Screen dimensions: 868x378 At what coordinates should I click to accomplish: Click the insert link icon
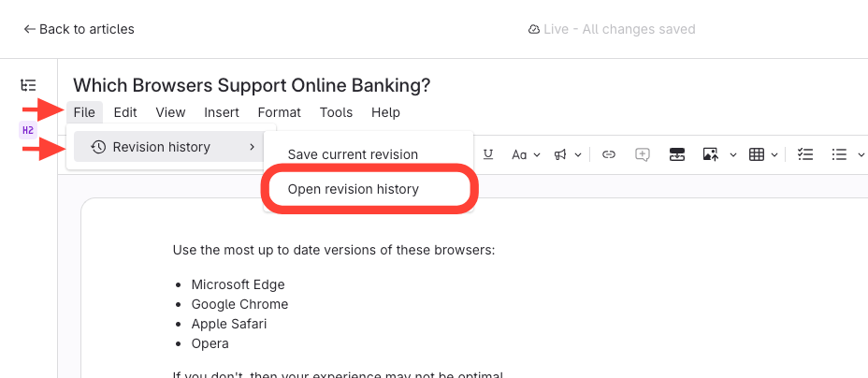[x=609, y=154]
